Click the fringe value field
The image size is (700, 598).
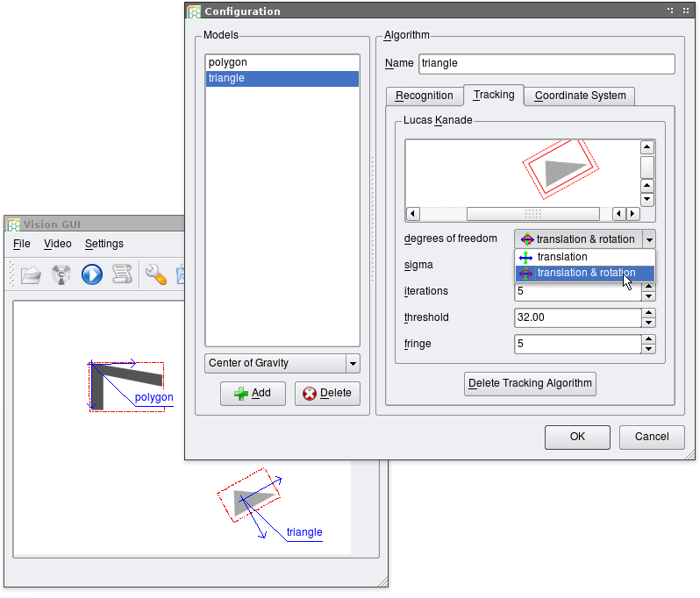pos(578,344)
